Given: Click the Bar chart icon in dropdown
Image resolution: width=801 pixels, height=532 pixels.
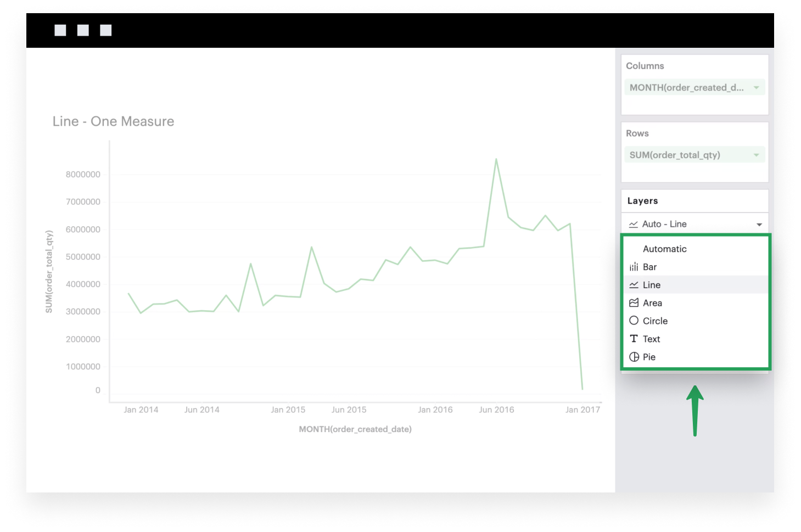Looking at the screenshot, I should click(634, 267).
